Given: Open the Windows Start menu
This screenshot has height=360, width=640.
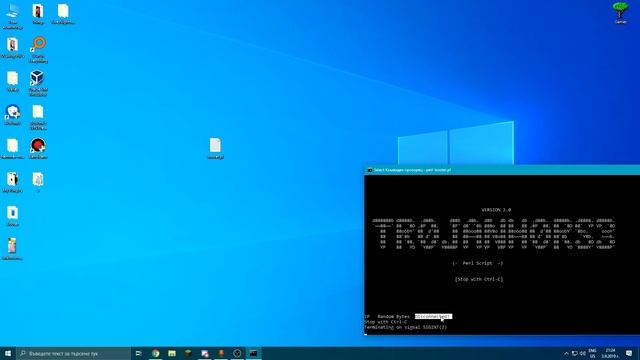Looking at the screenshot, I should tap(8, 353).
